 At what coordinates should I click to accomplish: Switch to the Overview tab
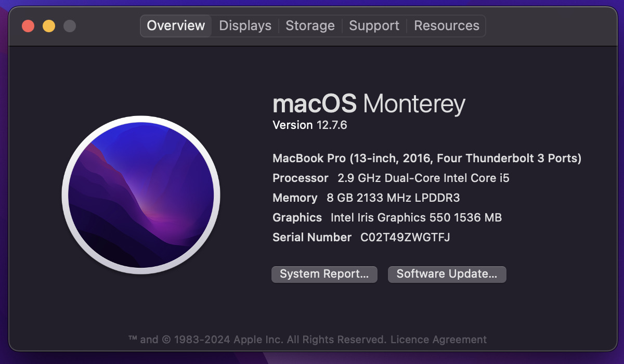176,25
